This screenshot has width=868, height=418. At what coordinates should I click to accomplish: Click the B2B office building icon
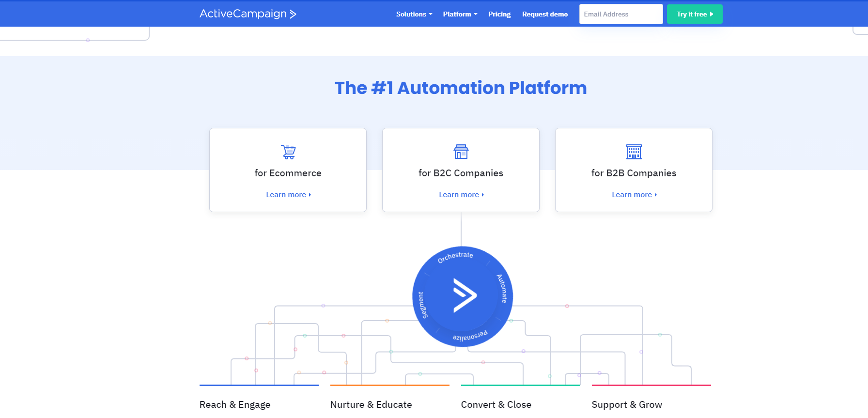click(x=634, y=152)
